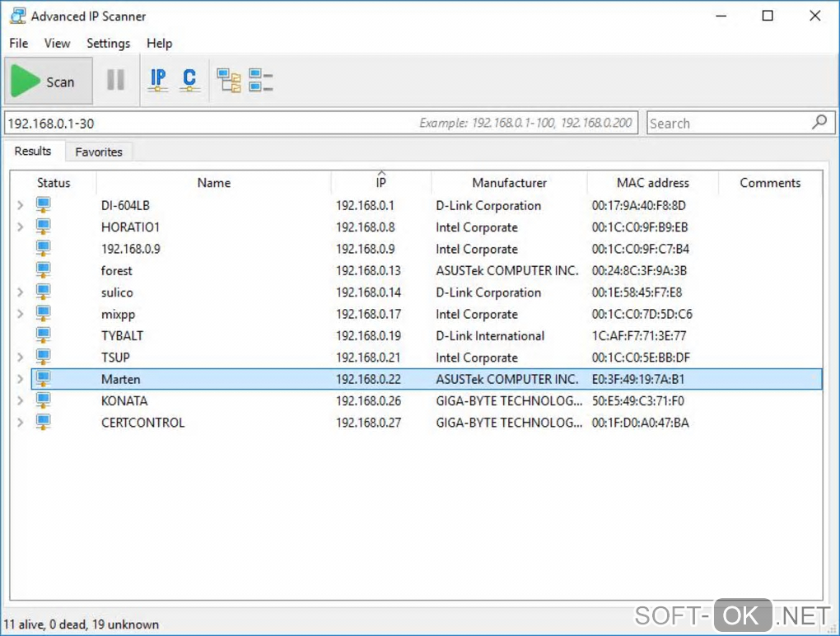Expand the CERTCONTROL row
Image resolution: width=840 pixels, height=636 pixels.
(21, 422)
